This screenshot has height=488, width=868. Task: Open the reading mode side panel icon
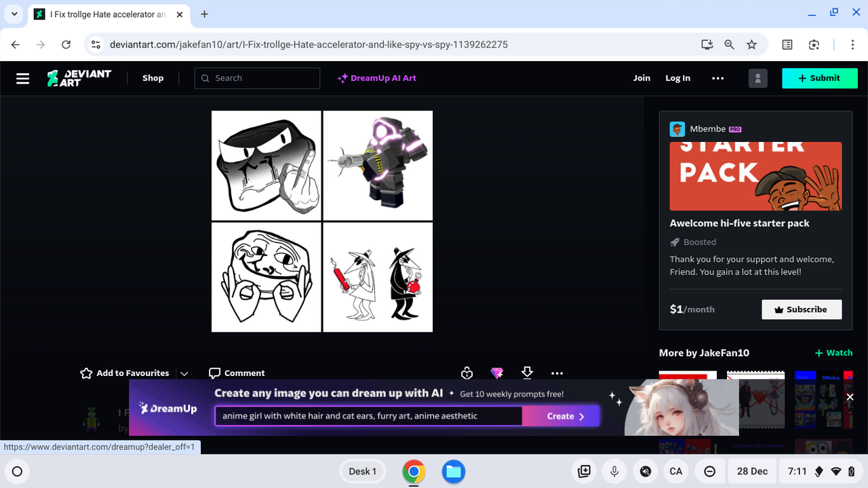[787, 45]
